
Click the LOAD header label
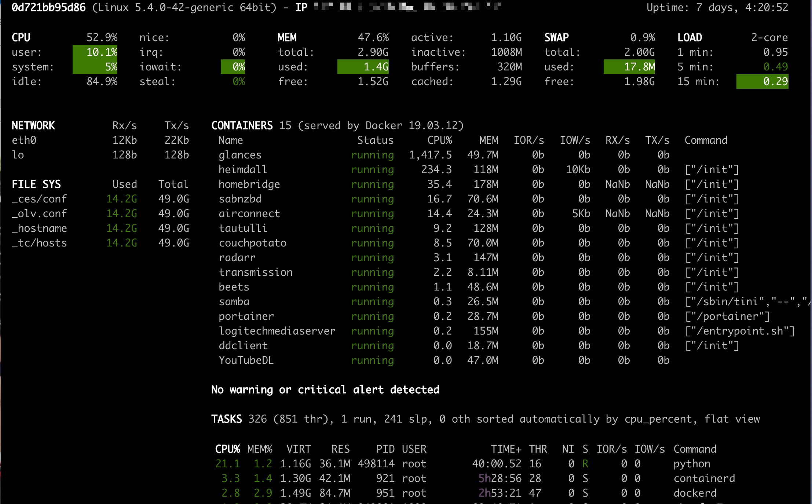tap(690, 37)
